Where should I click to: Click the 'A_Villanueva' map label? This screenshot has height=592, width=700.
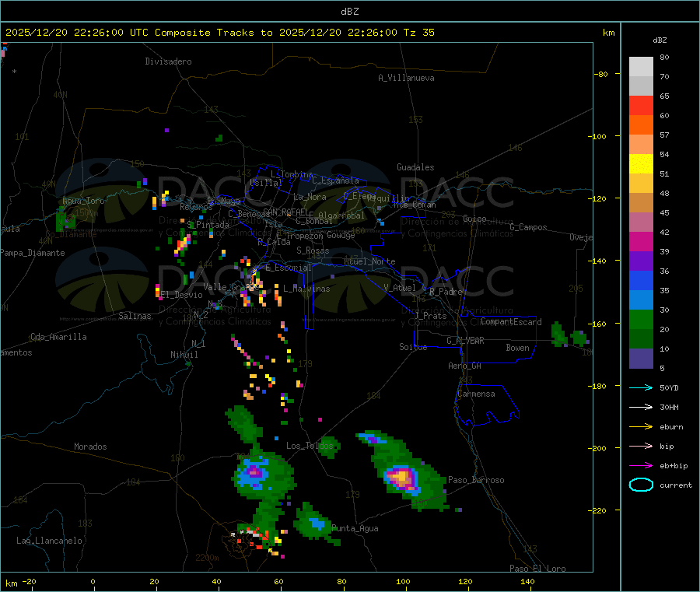click(x=406, y=78)
